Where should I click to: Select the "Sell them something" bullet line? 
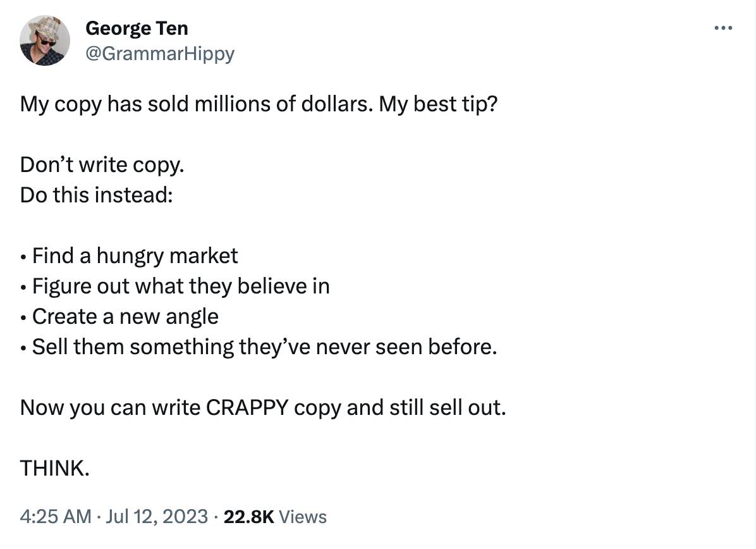click(x=264, y=347)
